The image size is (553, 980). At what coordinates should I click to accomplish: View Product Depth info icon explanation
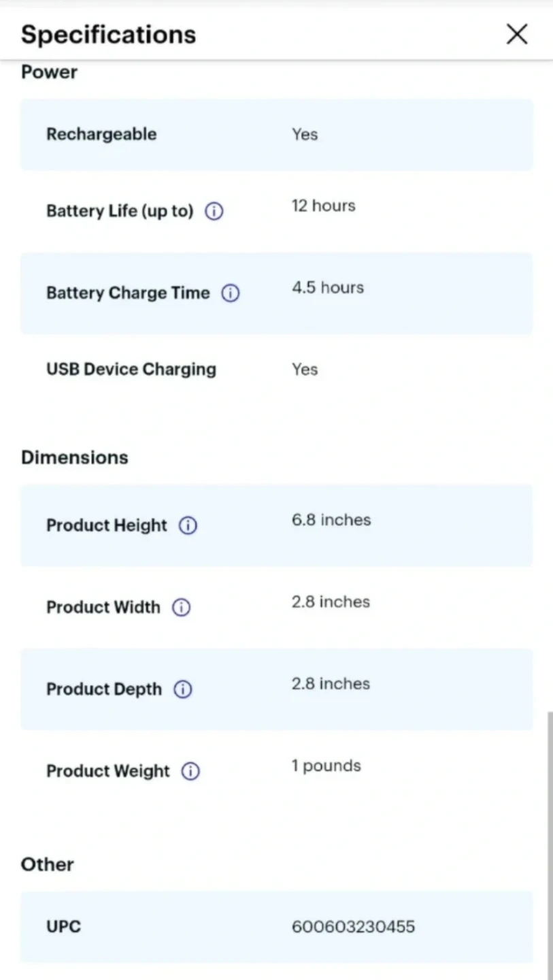click(x=183, y=689)
